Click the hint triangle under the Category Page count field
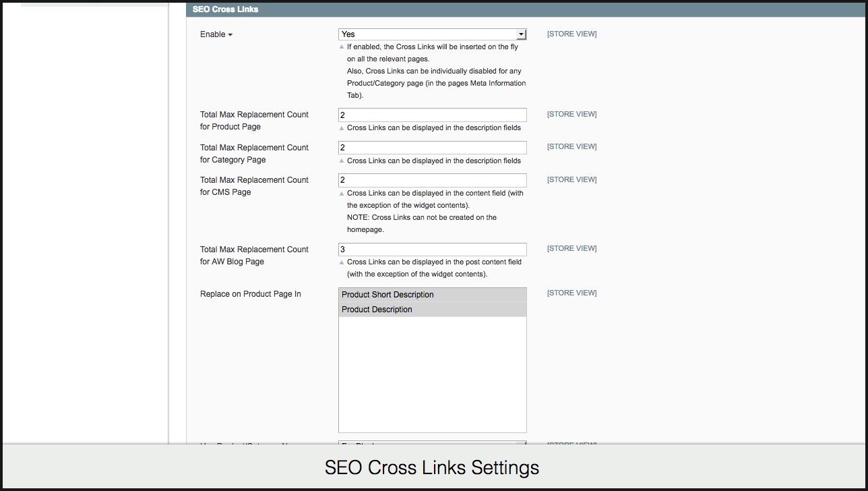This screenshot has height=491, width=868. 342,161
